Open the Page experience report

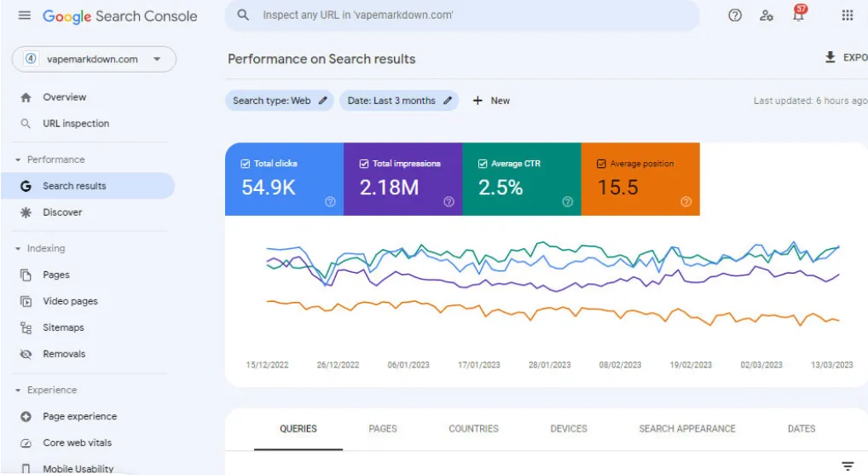(79, 416)
